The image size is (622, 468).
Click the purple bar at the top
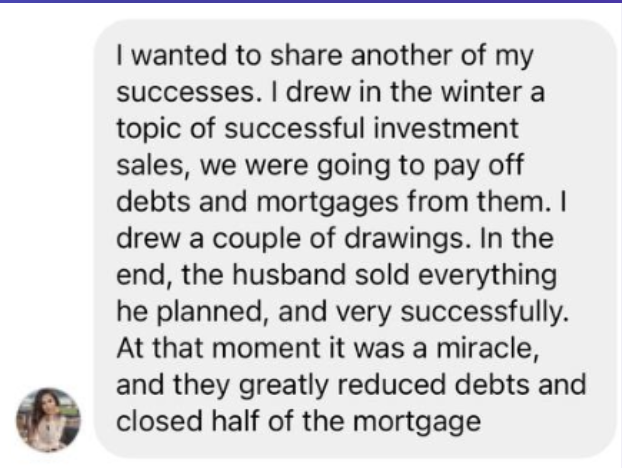[311, 3]
